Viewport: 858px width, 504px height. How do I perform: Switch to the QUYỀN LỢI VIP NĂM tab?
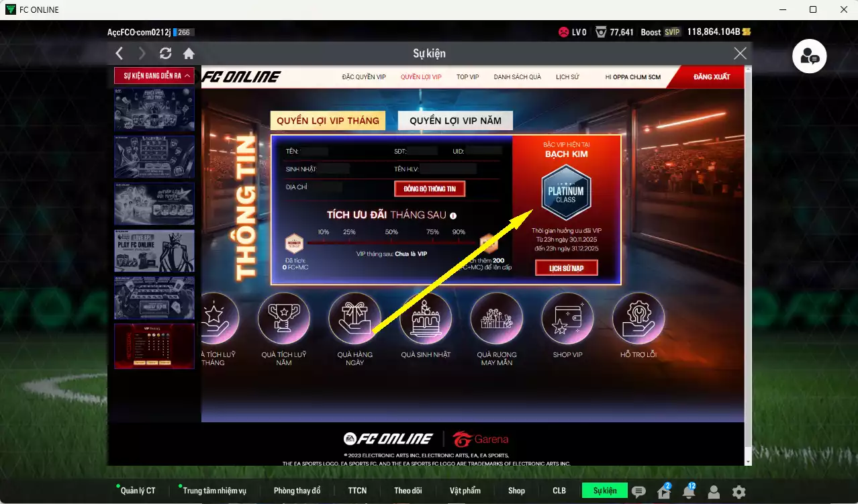(455, 119)
